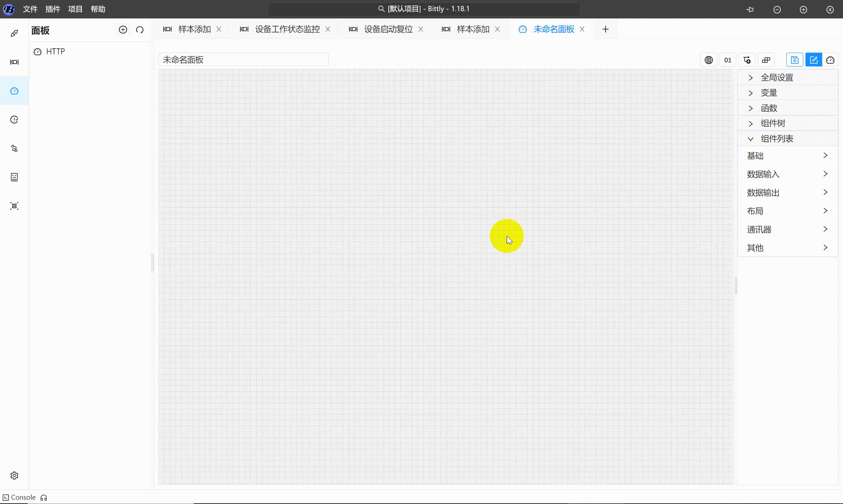Expand the 数据输入 component category
Image resolution: width=843 pixels, height=504 pixels.
[763, 174]
